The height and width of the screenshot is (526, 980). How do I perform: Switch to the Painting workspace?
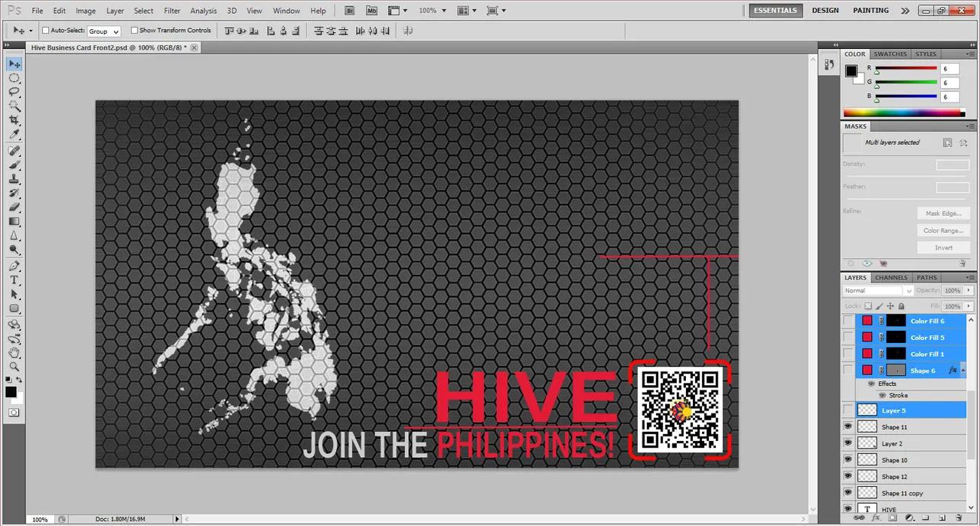[871, 11]
